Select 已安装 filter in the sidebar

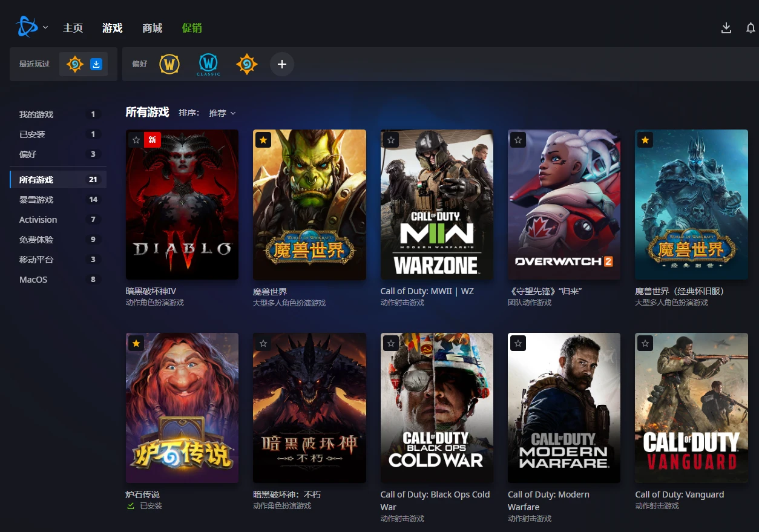pyautogui.click(x=58, y=134)
